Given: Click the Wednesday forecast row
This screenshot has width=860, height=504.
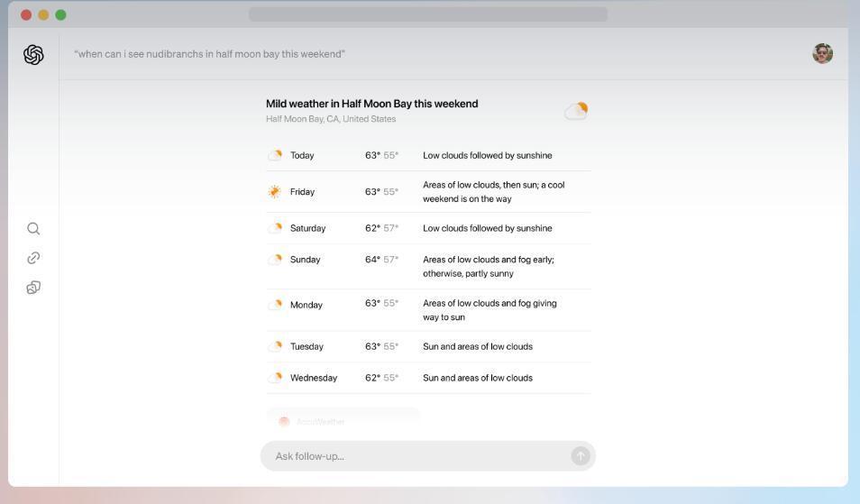Looking at the screenshot, I should click(428, 378).
